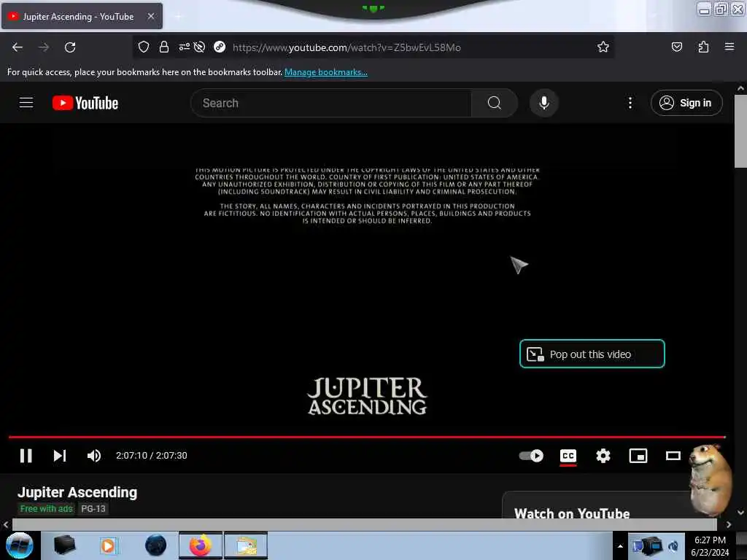Click the PG-13 rating badge

pos(93,508)
